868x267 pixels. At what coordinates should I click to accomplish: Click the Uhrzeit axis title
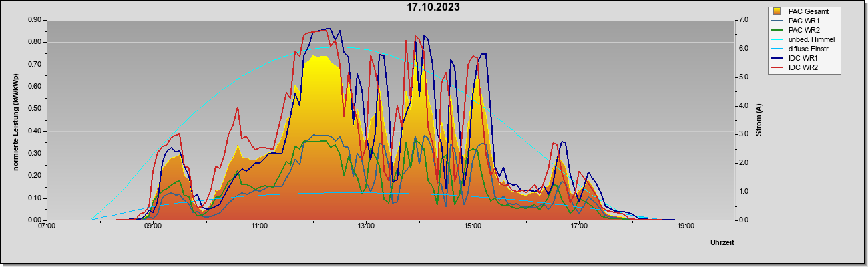click(x=722, y=242)
